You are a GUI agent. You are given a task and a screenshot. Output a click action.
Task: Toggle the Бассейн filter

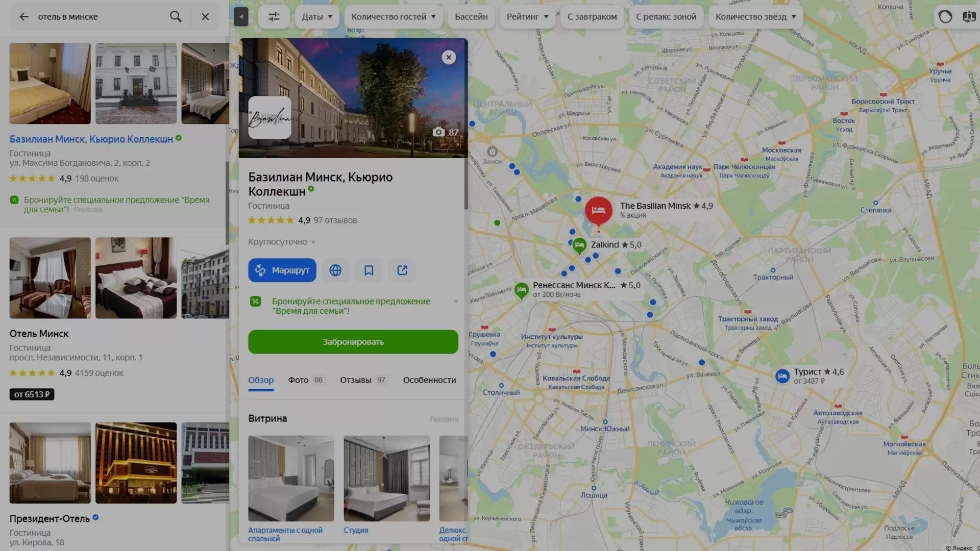[471, 17]
